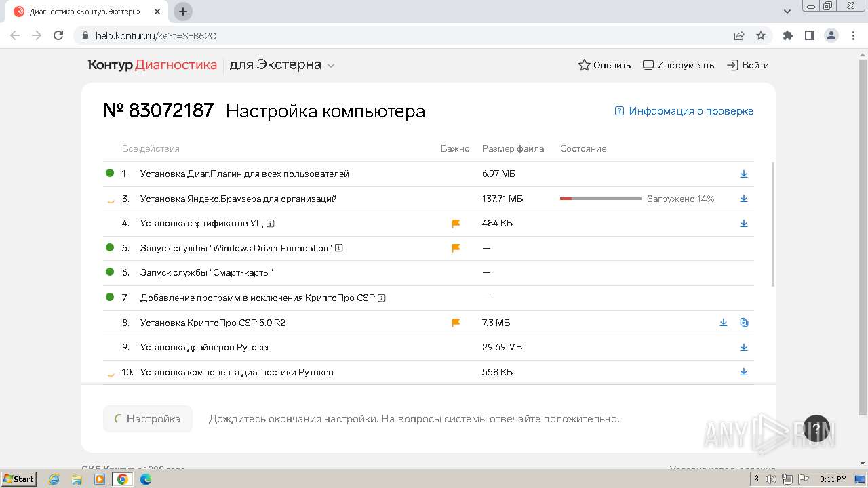Screen dimensions: 868x488
Task: Click the Загружено 14% status text
Action: [680, 199]
